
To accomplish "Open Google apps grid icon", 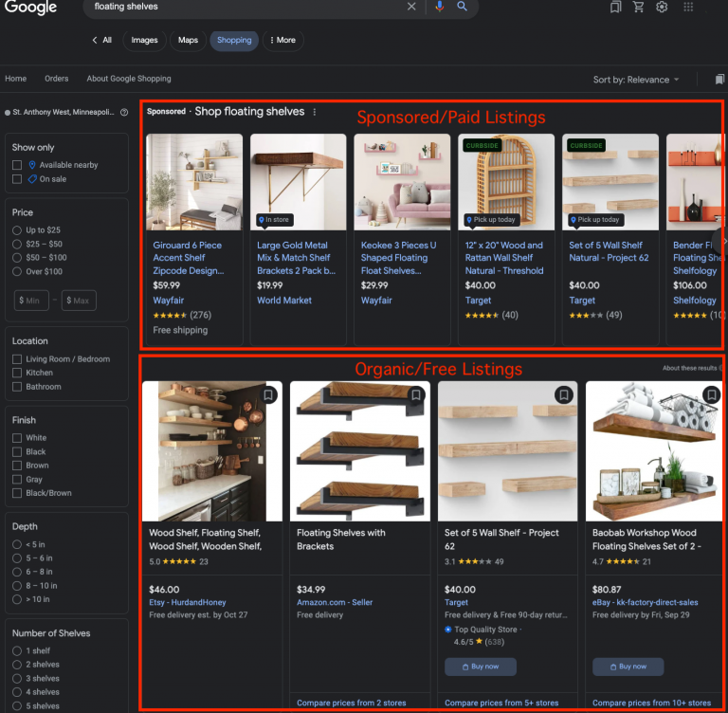I will pyautogui.click(x=688, y=7).
